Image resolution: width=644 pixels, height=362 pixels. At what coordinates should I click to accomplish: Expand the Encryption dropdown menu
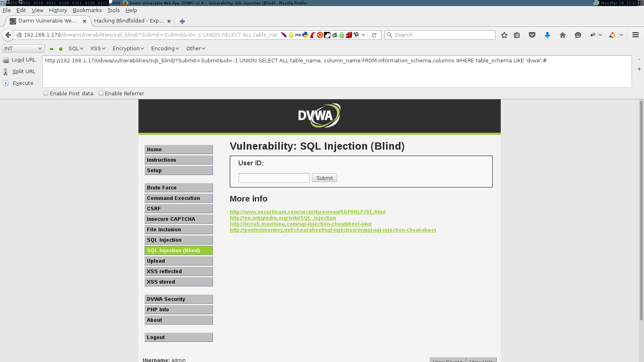[128, 49]
